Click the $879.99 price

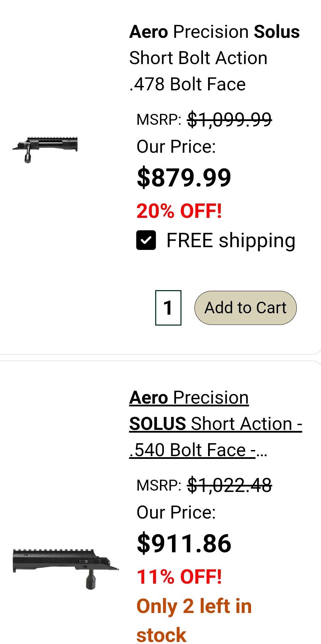tap(184, 178)
